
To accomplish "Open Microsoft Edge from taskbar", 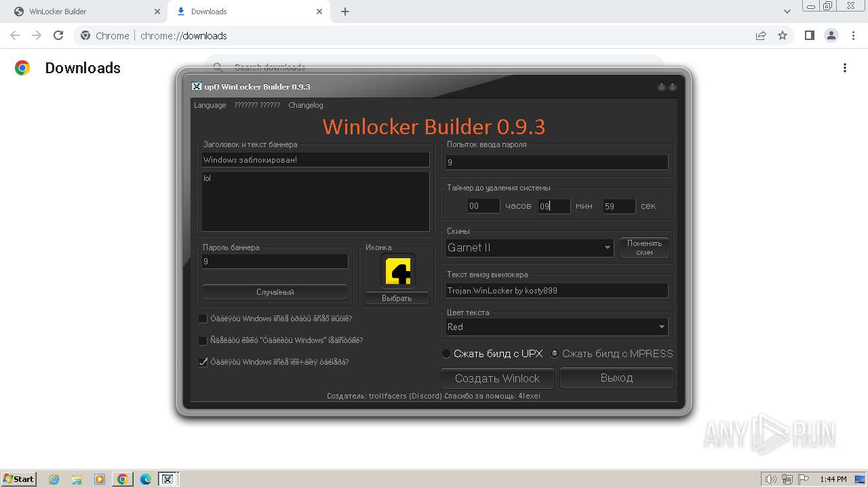I will [146, 479].
